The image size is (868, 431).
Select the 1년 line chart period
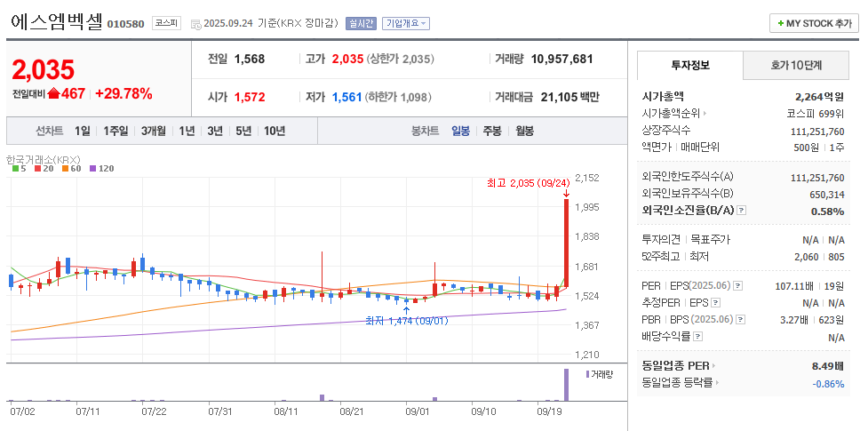click(x=187, y=132)
